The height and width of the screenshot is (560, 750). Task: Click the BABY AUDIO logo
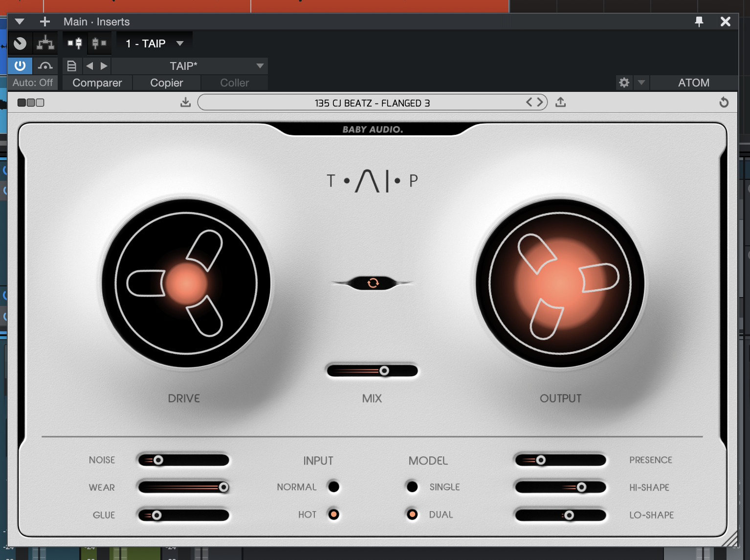(x=373, y=129)
